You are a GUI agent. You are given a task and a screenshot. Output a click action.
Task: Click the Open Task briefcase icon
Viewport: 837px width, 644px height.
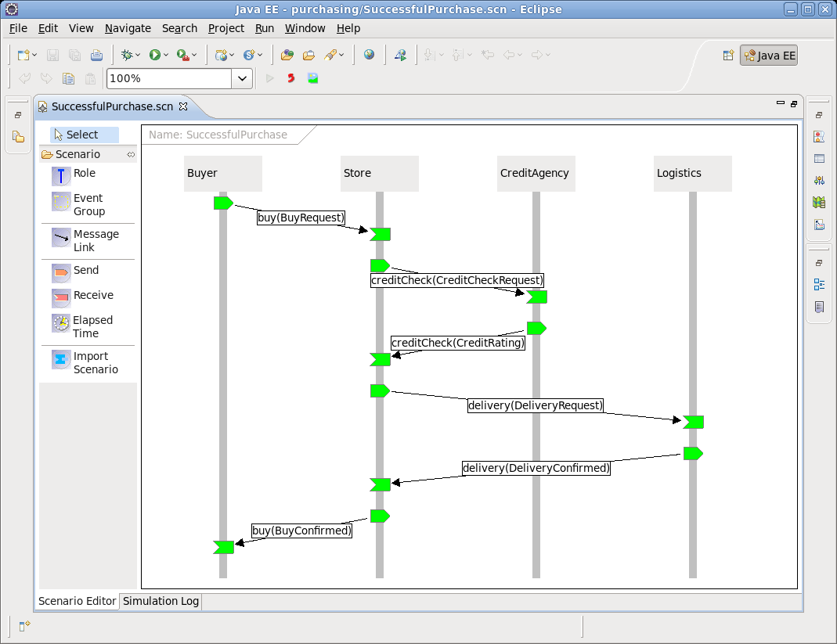308,55
